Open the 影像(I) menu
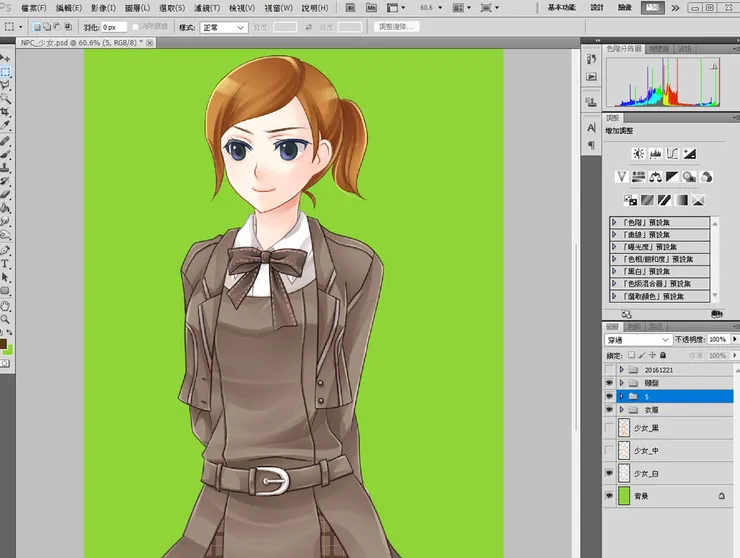740x558 pixels. point(104,7)
